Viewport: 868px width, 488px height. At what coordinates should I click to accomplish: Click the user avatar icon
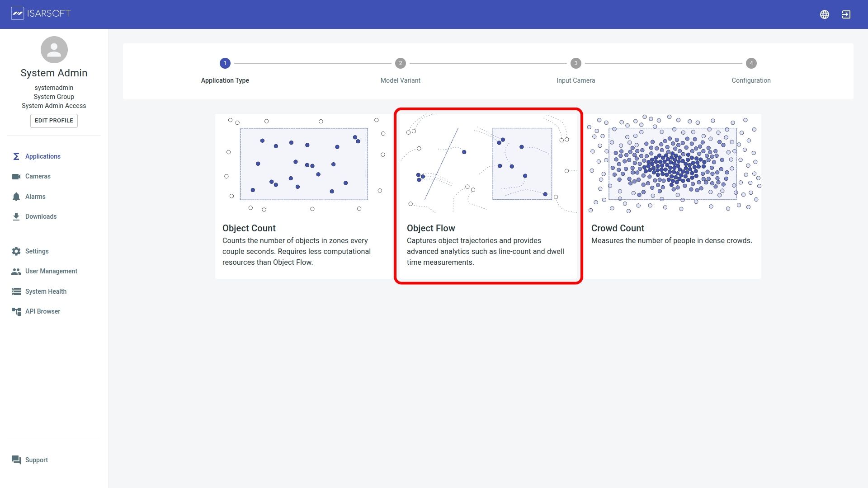click(x=54, y=50)
